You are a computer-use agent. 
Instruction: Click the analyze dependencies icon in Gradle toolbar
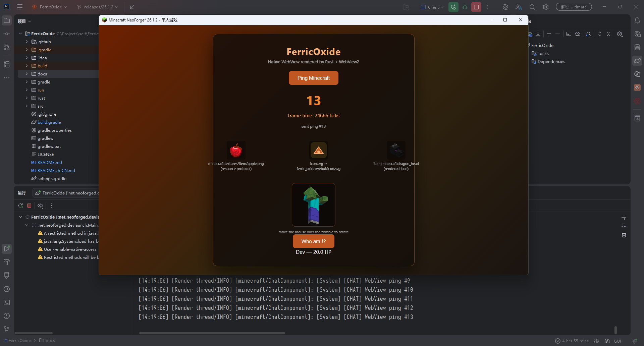(x=588, y=34)
